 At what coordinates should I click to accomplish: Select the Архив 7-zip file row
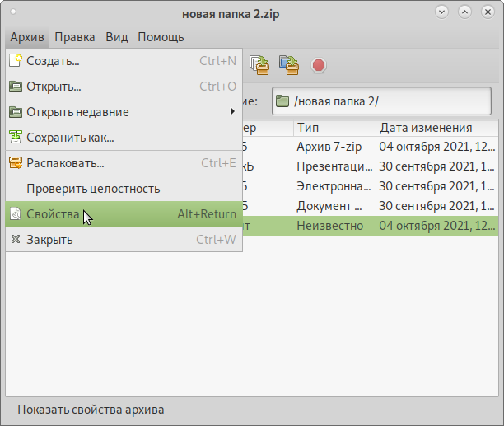point(371,147)
